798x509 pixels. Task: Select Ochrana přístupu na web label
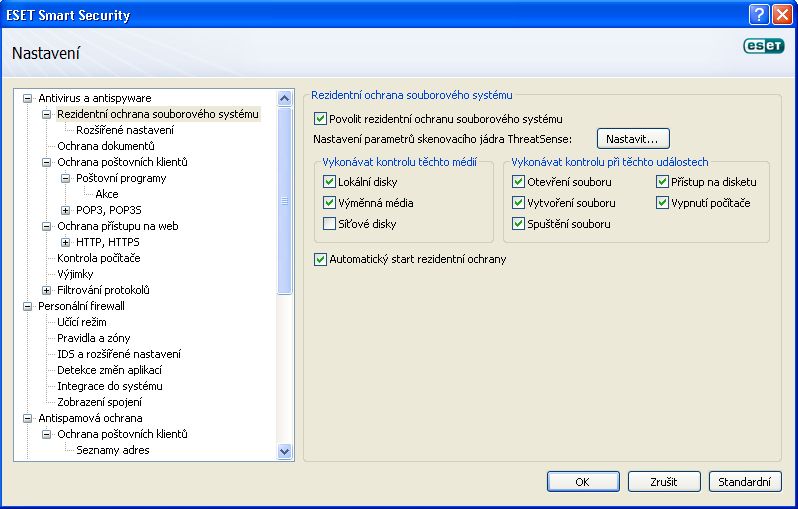point(118,226)
